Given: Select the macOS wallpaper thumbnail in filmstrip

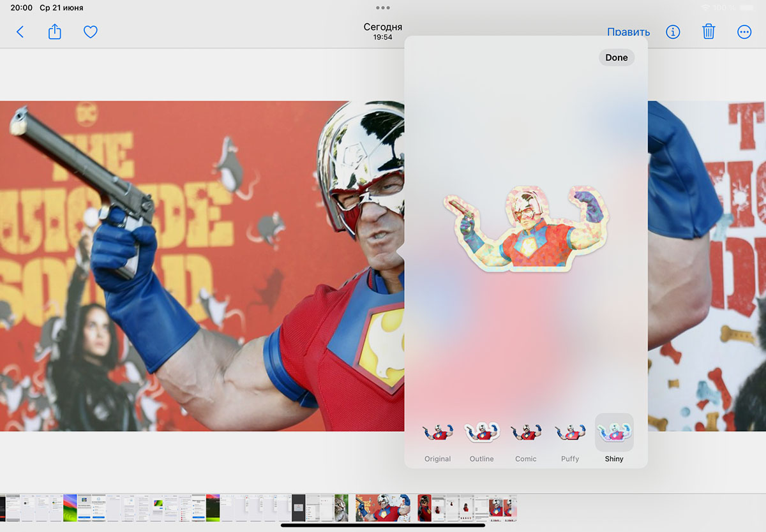Looking at the screenshot, I should click(70, 508).
